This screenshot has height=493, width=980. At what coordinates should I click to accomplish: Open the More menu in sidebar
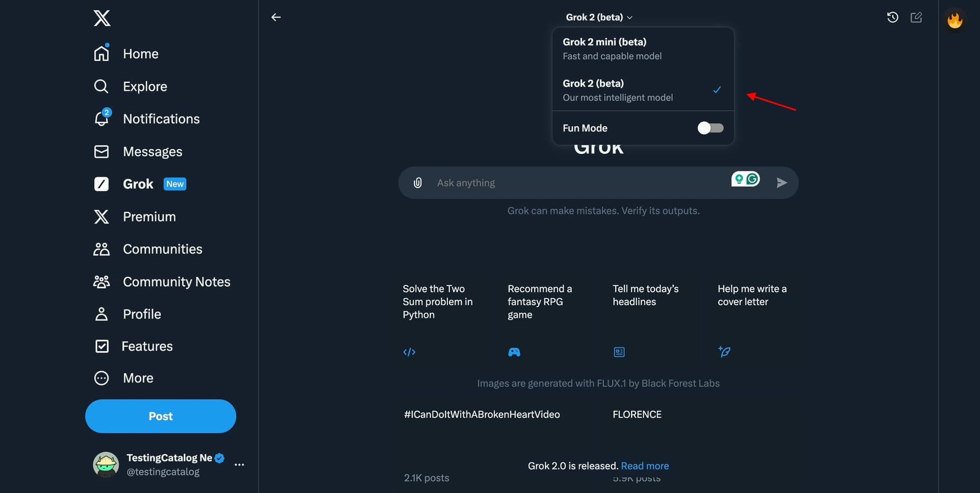(x=123, y=378)
